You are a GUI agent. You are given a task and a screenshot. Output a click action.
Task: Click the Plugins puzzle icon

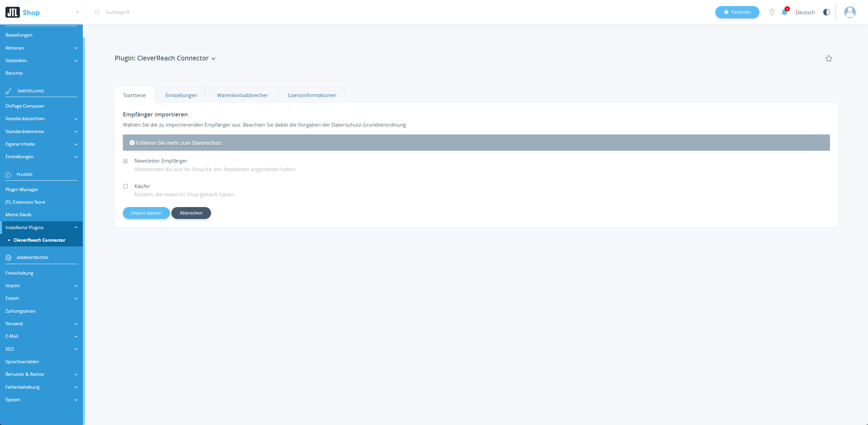pos(8,174)
